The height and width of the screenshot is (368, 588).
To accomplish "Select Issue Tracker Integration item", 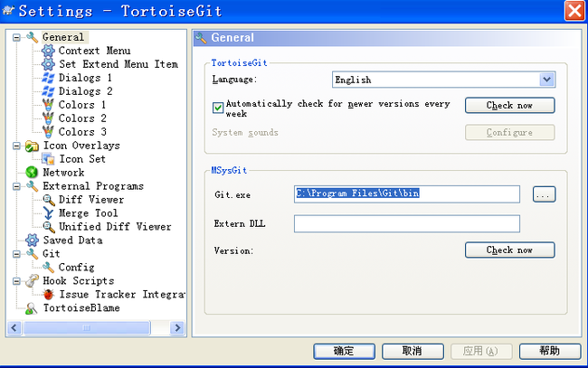I will click(x=122, y=295).
